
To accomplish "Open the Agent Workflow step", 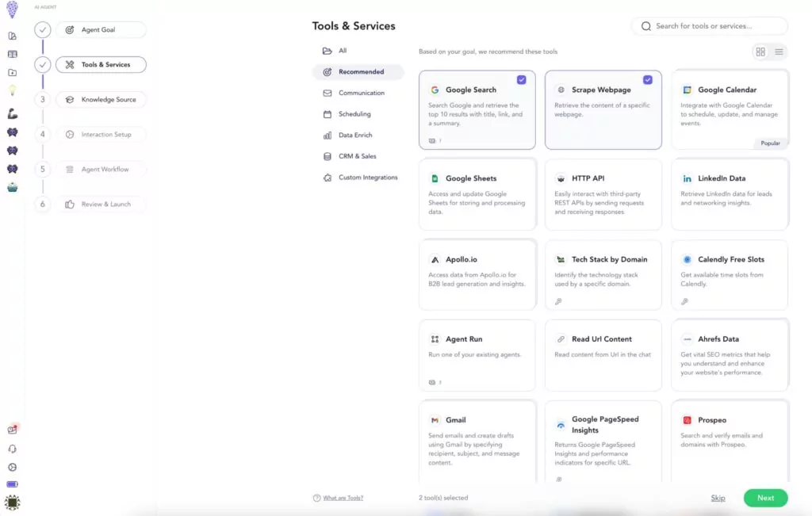I will click(x=101, y=170).
